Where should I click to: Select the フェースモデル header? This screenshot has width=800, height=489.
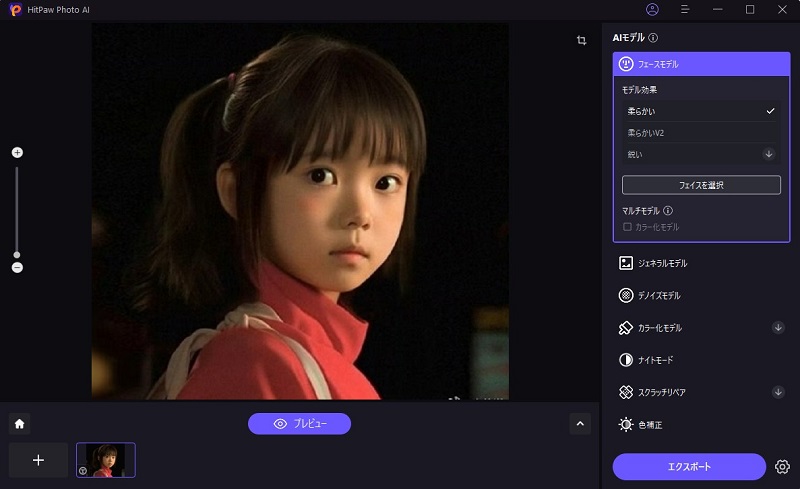pos(702,64)
